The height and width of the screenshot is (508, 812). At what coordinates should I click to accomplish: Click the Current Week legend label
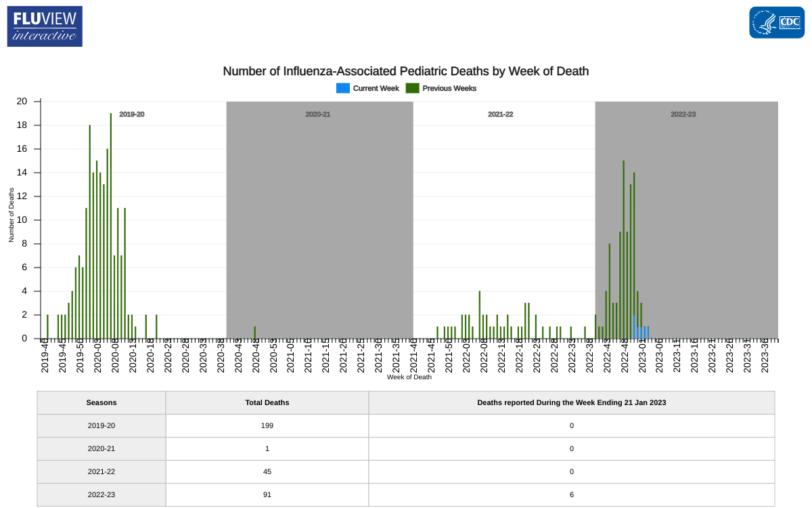[x=376, y=88]
